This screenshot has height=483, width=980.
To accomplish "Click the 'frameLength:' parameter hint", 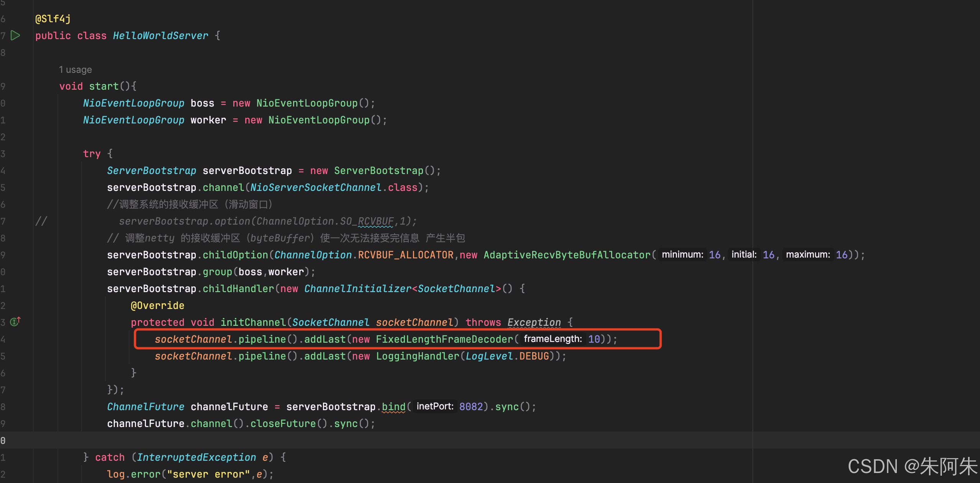I will tap(553, 339).
